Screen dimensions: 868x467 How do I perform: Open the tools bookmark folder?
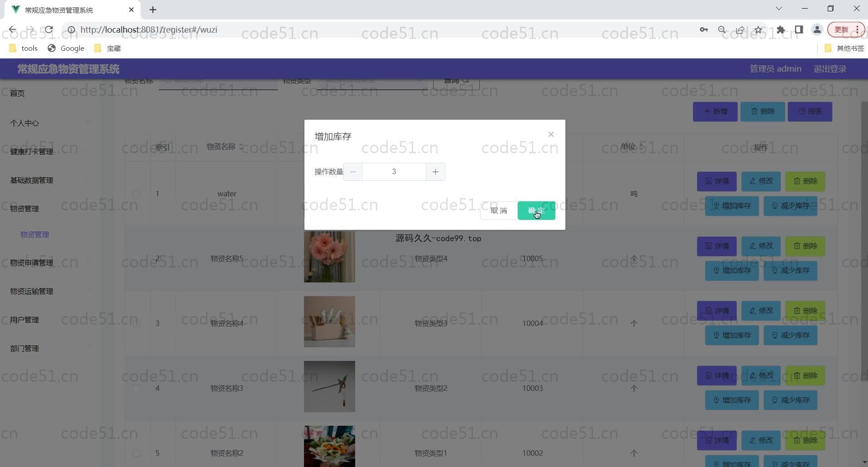(x=24, y=48)
